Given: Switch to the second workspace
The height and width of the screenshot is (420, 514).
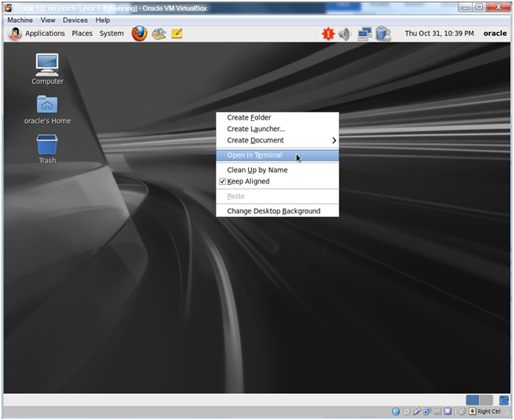Looking at the screenshot, I should pos(486,400).
